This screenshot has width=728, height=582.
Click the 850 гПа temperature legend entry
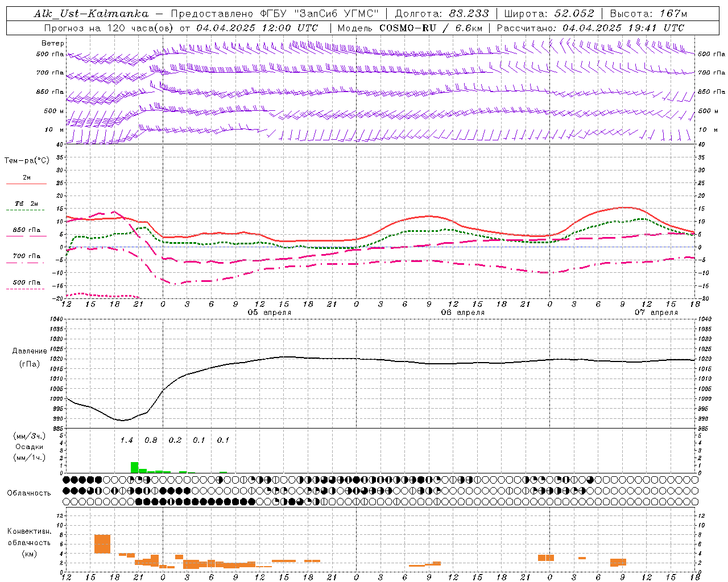pos(27,230)
